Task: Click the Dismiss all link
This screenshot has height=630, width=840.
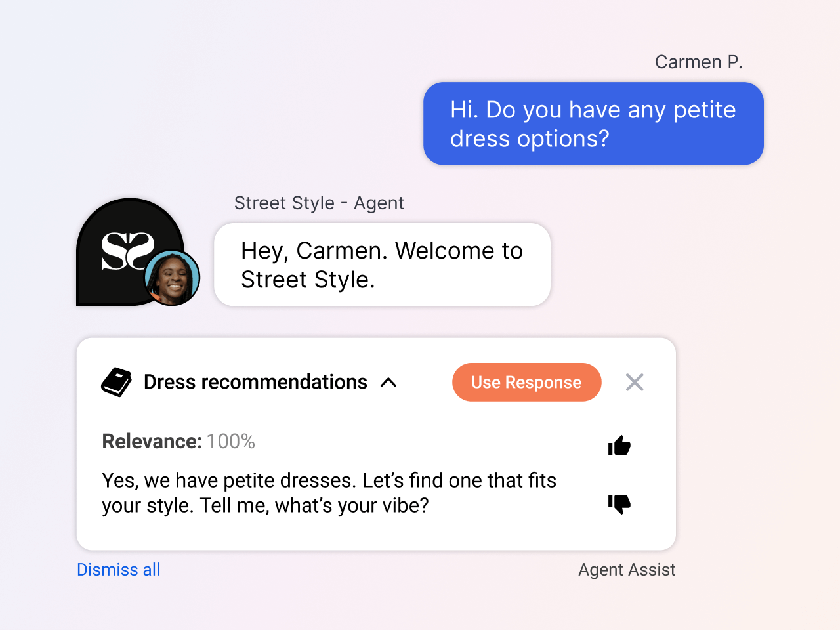Action: (119, 570)
